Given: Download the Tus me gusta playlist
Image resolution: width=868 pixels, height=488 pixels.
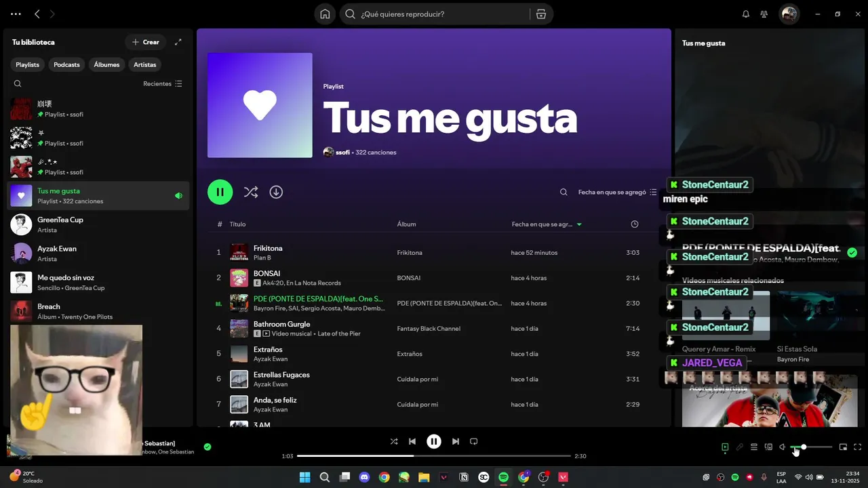Looking at the screenshot, I should (x=276, y=192).
